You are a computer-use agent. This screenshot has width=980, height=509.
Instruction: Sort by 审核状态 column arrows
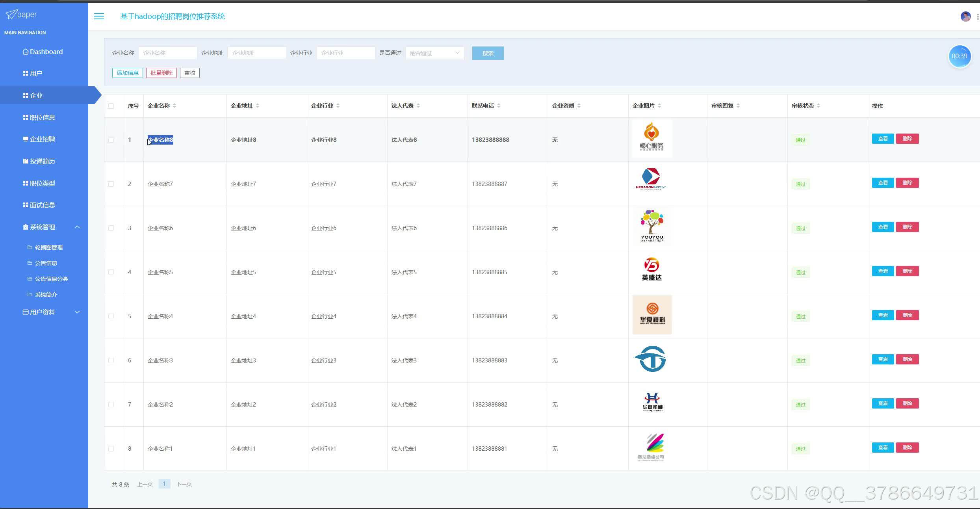tap(819, 106)
